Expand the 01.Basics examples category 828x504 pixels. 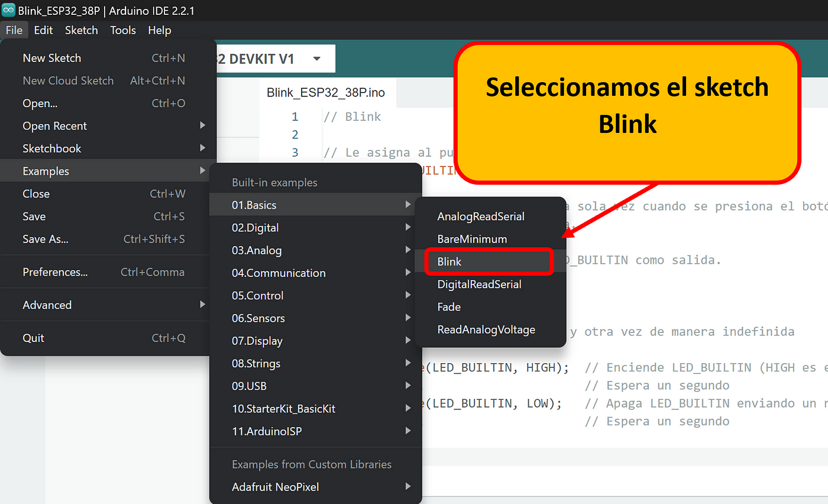[x=316, y=205]
